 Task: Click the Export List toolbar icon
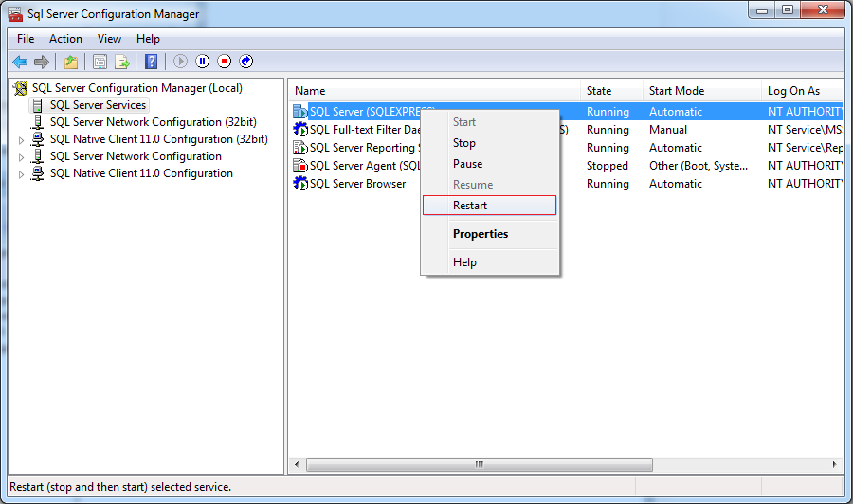click(x=122, y=62)
